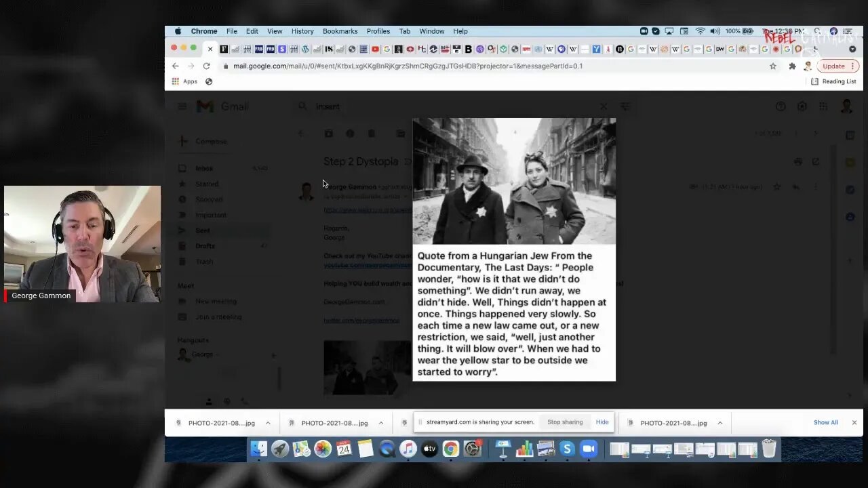
Task: Reload the Gmail page
Action: pyautogui.click(x=206, y=66)
